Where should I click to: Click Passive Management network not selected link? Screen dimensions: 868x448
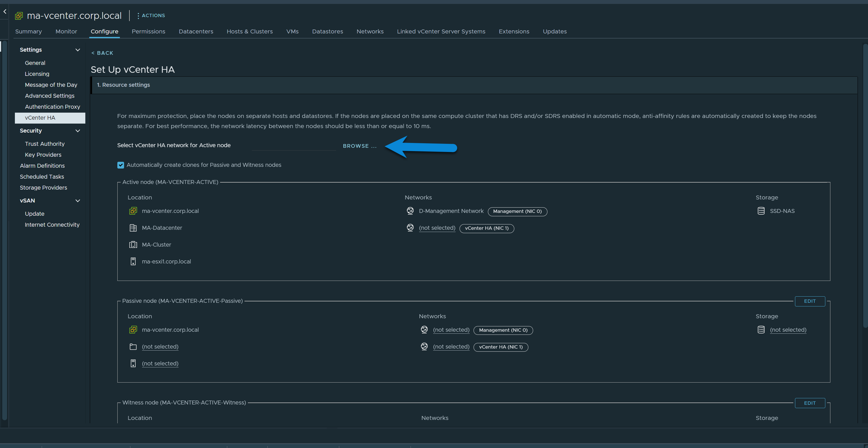451,330
